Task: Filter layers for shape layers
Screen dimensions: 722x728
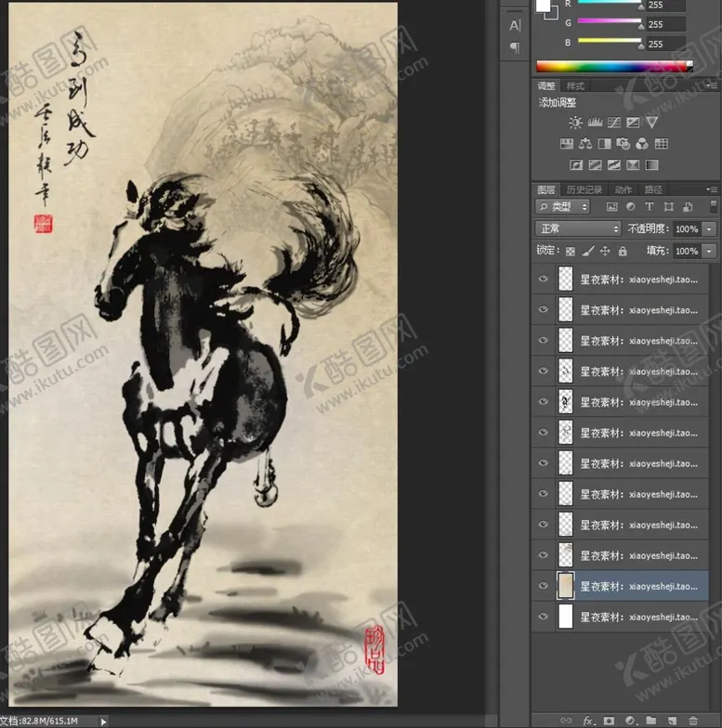Action: 669,206
